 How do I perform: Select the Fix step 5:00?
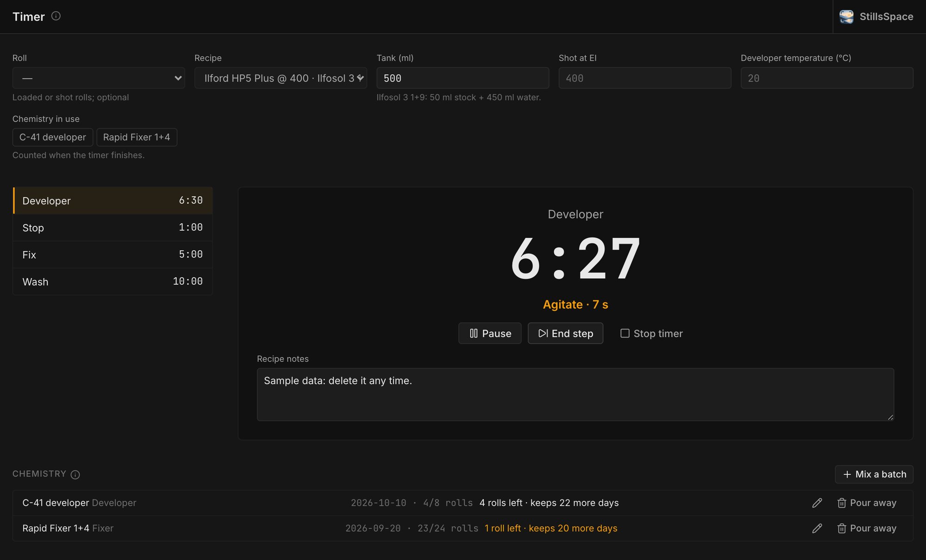[113, 255]
